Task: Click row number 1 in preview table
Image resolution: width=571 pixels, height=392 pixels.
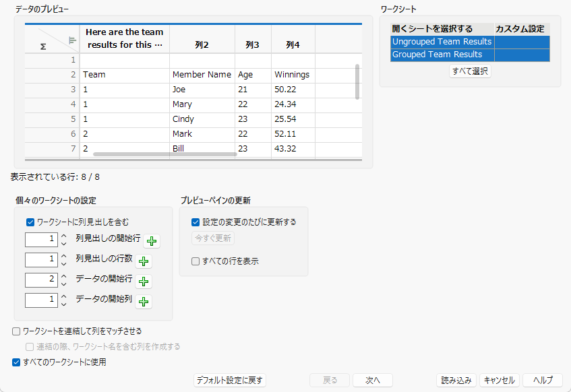Action: coord(52,60)
